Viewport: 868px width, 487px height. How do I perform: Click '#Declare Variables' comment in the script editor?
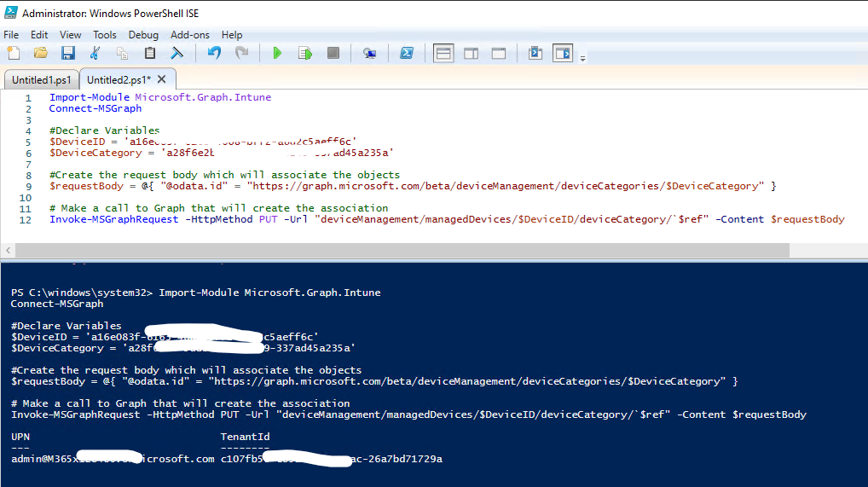pyautogui.click(x=105, y=130)
